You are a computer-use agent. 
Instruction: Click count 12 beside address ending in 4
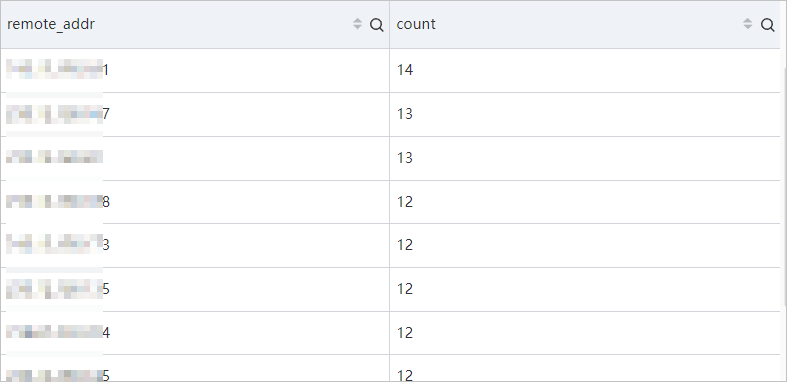405,332
